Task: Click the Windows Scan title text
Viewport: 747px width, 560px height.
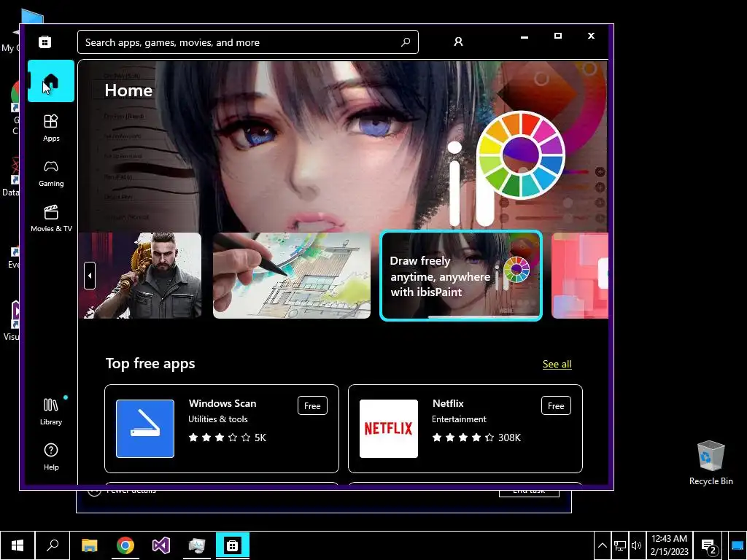Action: point(222,403)
